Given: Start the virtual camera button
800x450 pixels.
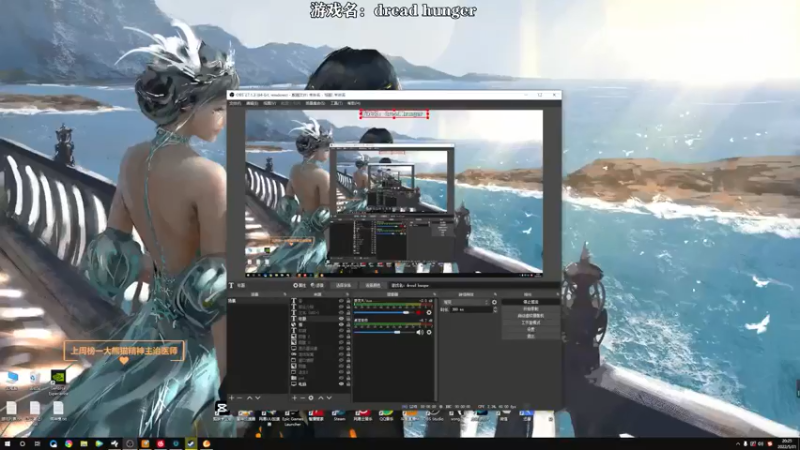Looking at the screenshot, I should pyautogui.click(x=531, y=316).
